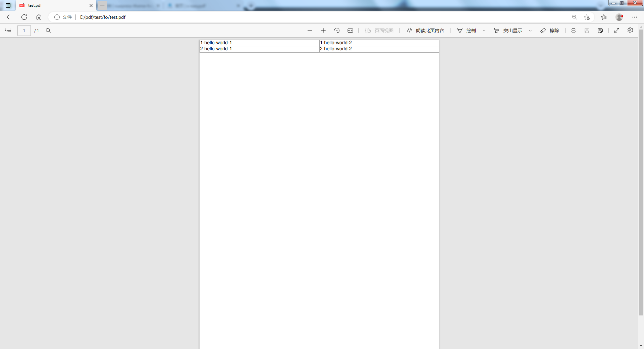Zoom out the PDF with minus button
644x349 pixels.
coord(310,31)
